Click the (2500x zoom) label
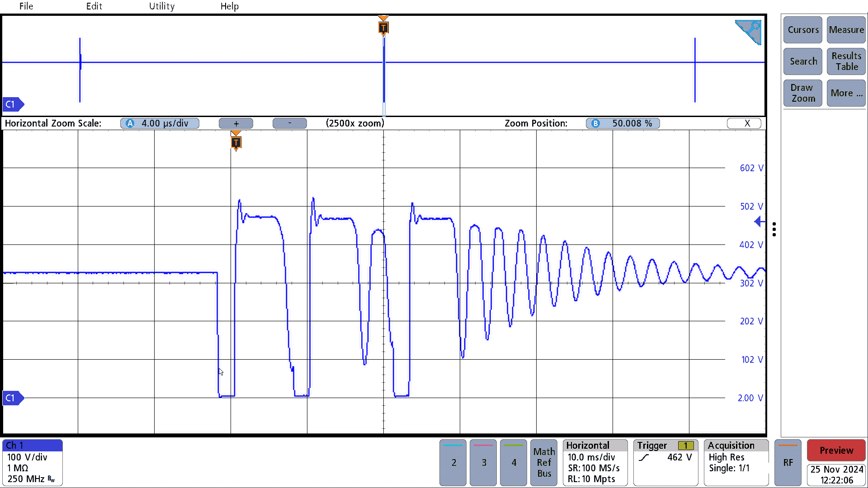This screenshot has height=488, width=868. tap(355, 123)
